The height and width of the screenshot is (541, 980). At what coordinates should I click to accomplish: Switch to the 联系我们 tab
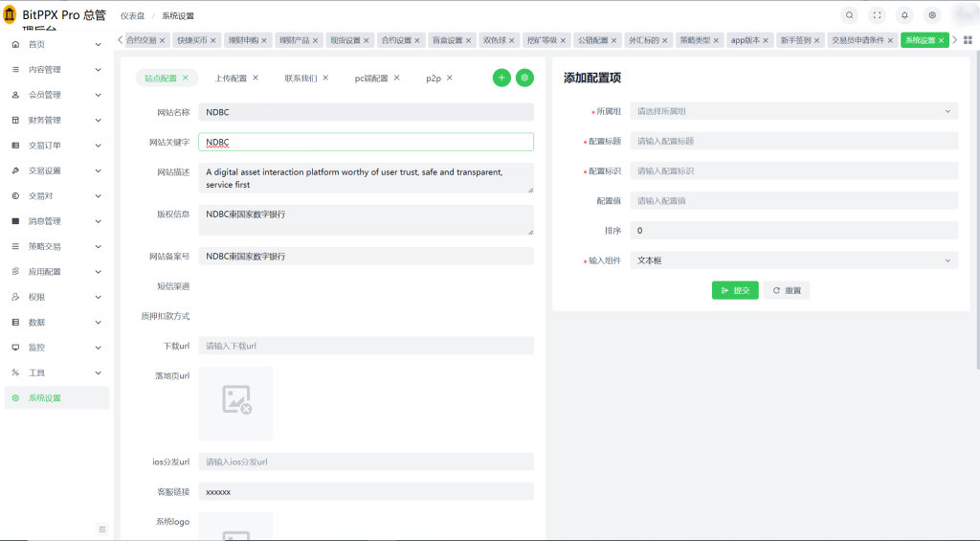click(x=301, y=79)
